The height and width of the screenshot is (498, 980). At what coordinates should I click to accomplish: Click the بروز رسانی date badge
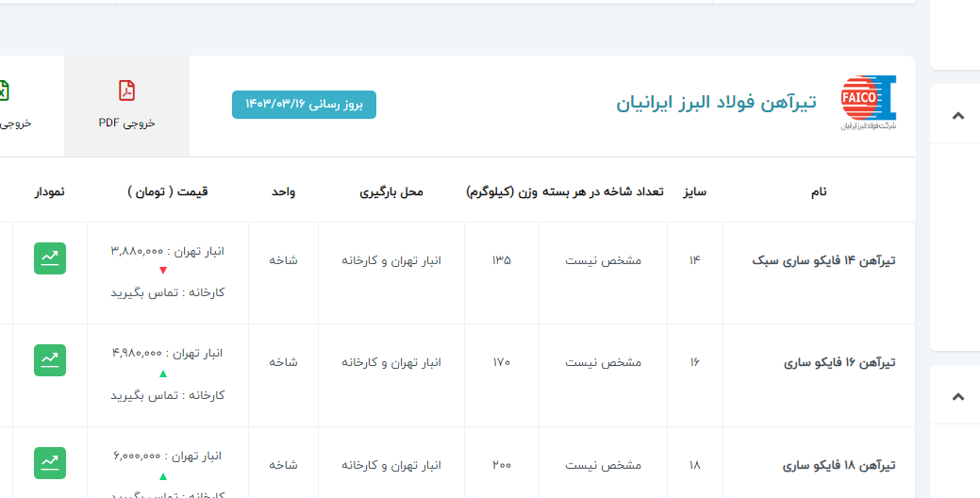(x=304, y=104)
